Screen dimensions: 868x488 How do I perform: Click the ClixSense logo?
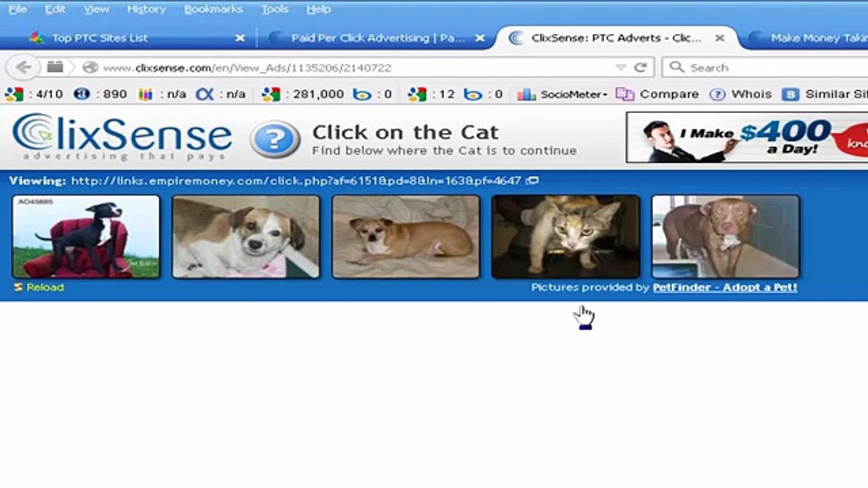[122, 137]
